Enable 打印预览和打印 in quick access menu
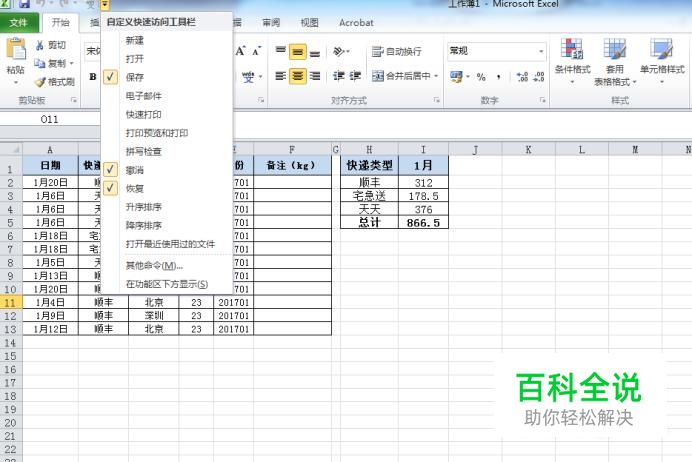 pos(167,133)
